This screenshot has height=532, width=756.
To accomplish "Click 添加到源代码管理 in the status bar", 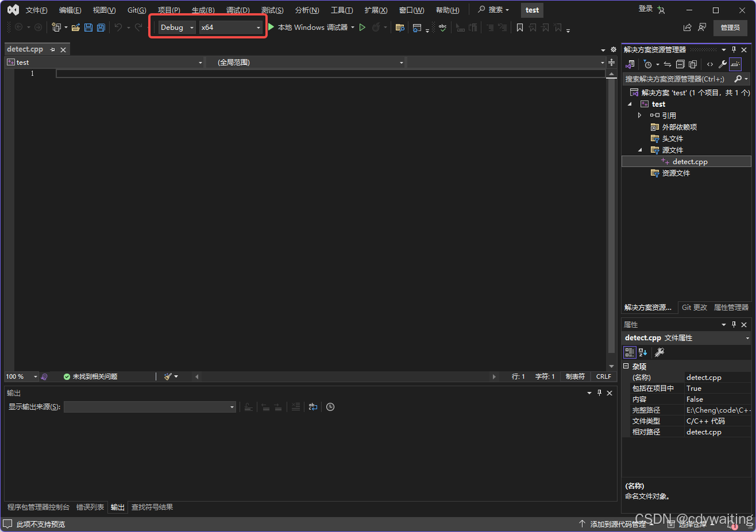I will pos(618,524).
